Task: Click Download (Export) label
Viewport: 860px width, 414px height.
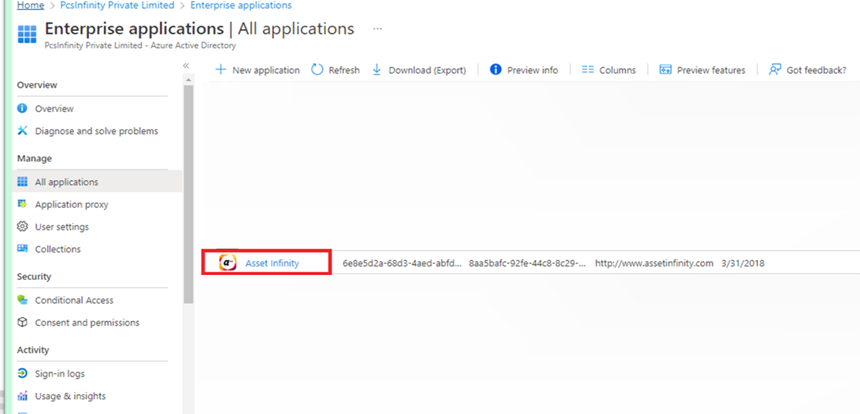Action: coord(427,70)
